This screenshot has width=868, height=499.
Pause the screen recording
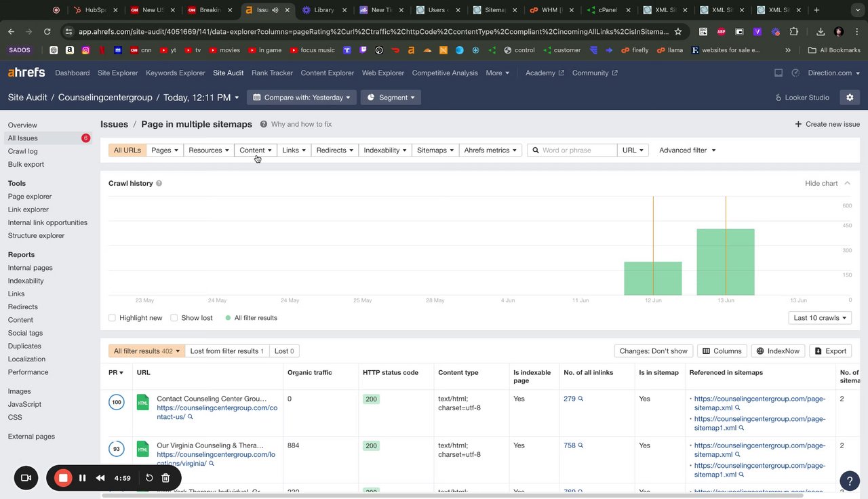coord(82,478)
